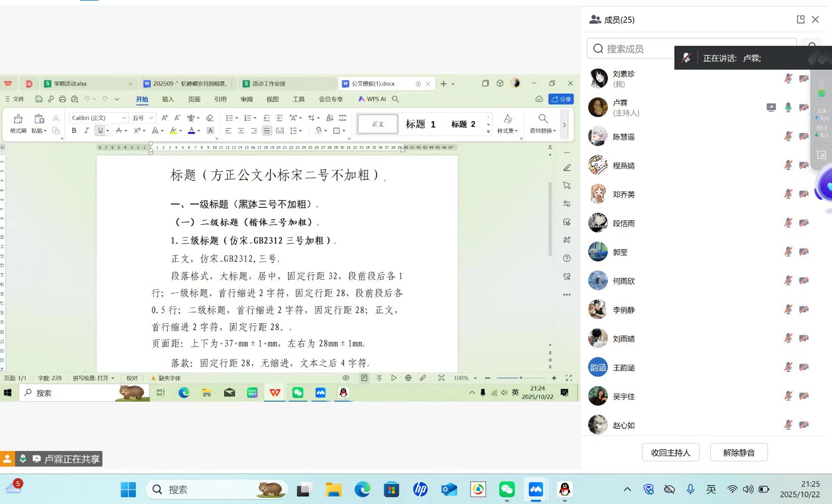Open WeChat from the bottom Windows taskbar

506,489
